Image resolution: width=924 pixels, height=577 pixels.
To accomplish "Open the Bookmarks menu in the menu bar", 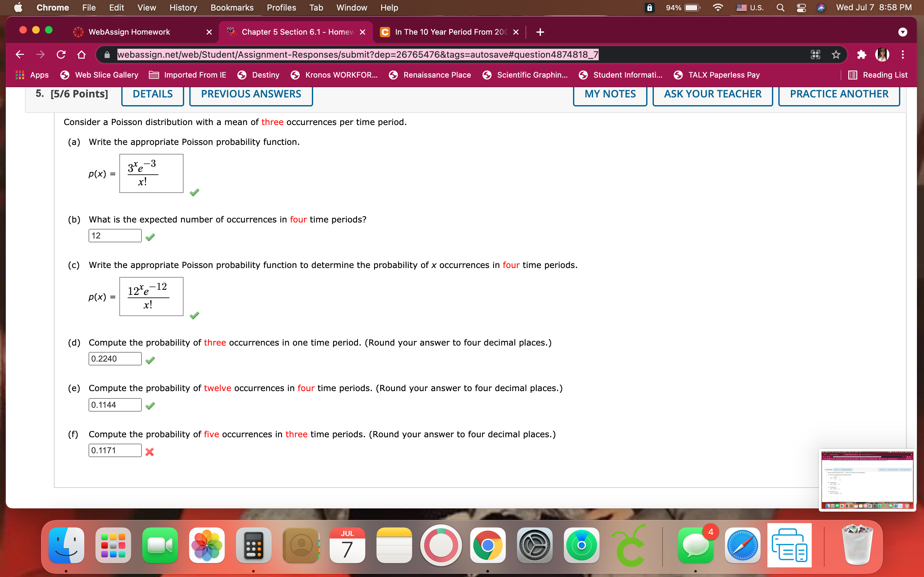I will click(232, 8).
